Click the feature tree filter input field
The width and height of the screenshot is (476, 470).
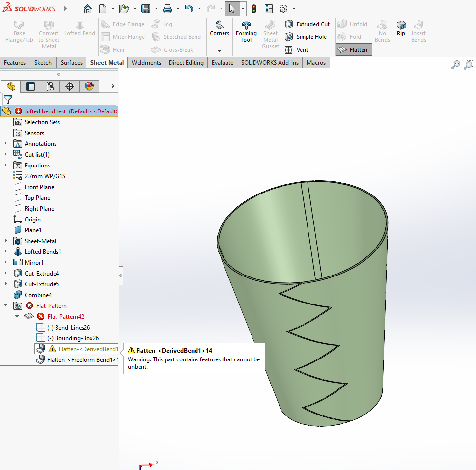[x=64, y=99]
